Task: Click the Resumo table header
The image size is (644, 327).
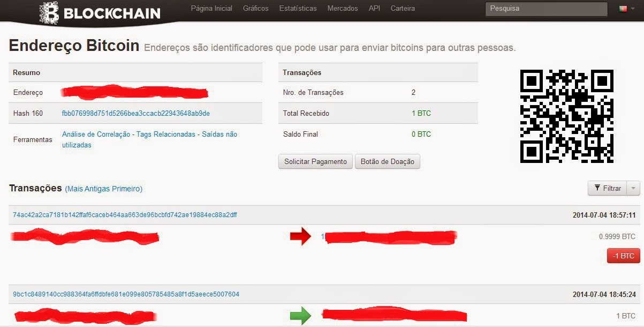Action: 27,72
